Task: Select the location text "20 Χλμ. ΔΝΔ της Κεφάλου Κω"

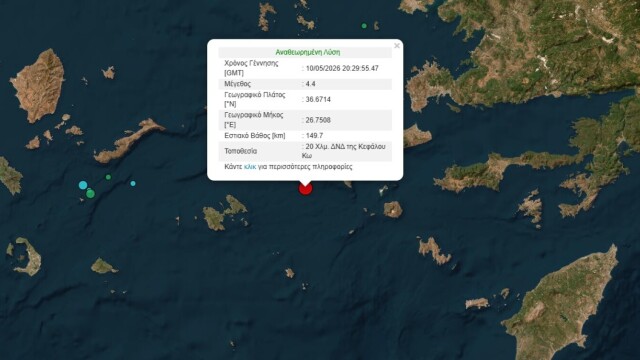Action: coord(344,151)
